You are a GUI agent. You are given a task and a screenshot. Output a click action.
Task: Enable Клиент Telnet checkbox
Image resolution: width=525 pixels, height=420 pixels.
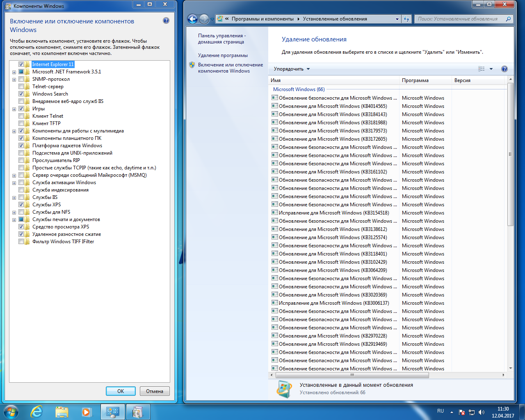(x=21, y=116)
